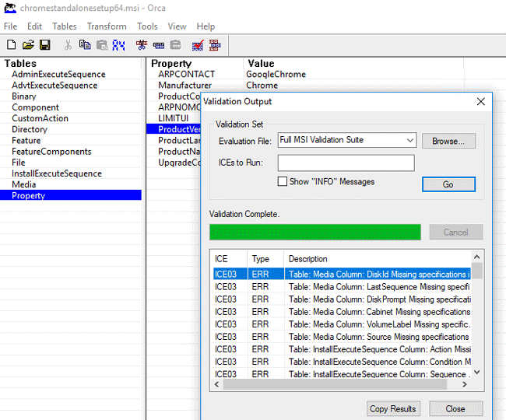
Task: Expand the Evaluation File dropdown
Action: pyautogui.click(x=409, y=141)
